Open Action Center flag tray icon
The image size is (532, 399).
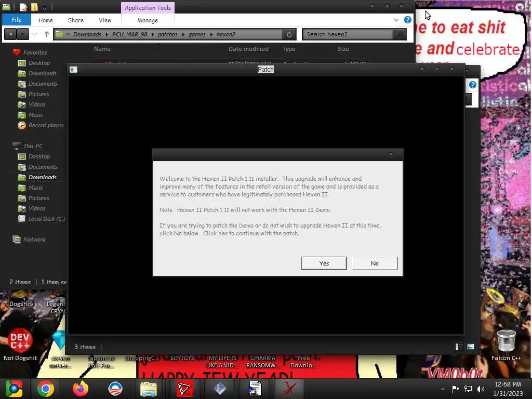coord(455,389)
